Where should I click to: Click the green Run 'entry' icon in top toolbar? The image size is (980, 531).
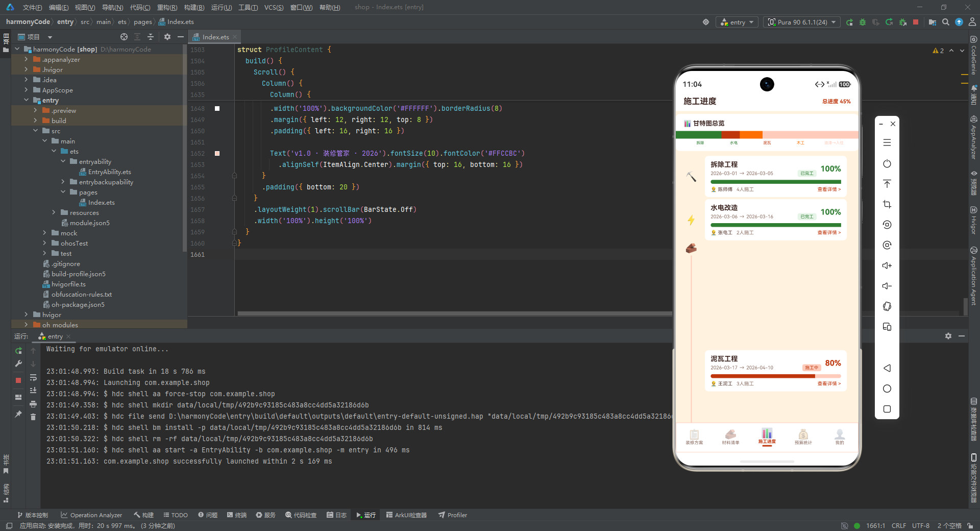click(849, 22)
